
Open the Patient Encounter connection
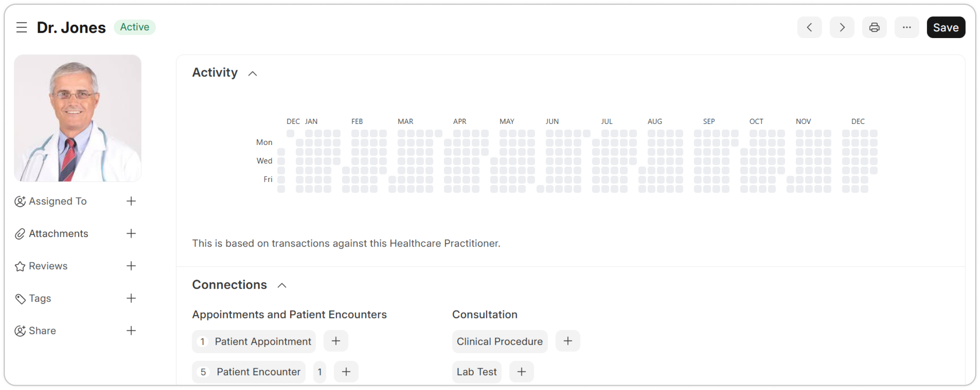click(258, 372)
